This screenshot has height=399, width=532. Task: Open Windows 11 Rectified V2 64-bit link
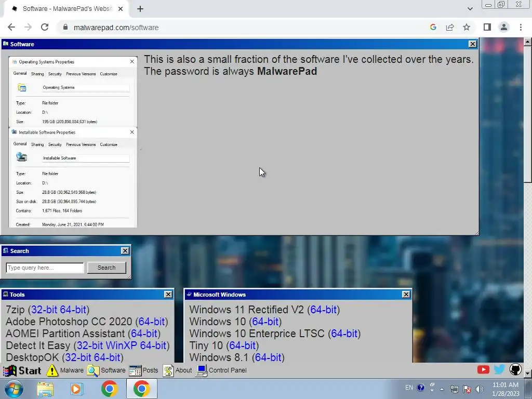323,310
